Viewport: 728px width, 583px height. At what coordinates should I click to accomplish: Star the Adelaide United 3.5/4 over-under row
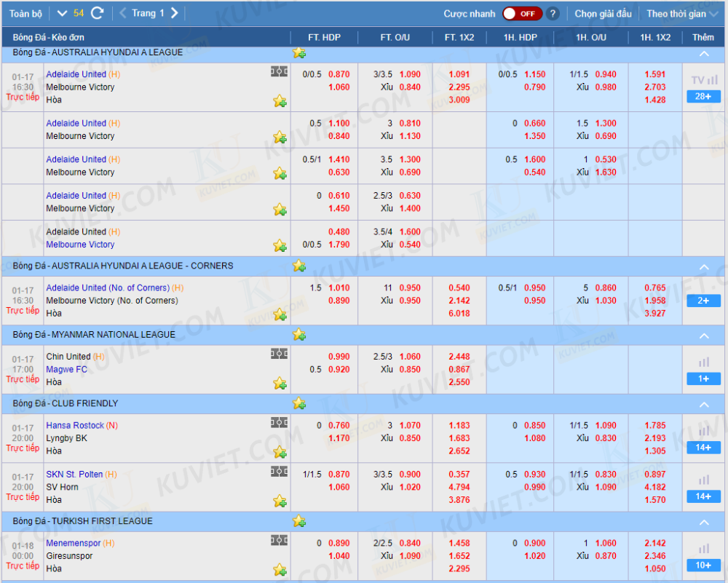coord(280,245)
